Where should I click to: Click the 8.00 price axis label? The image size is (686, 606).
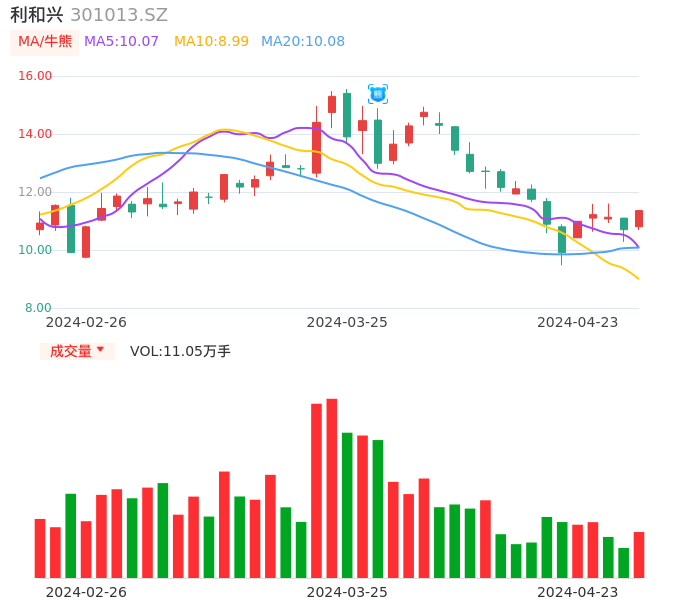38,308
